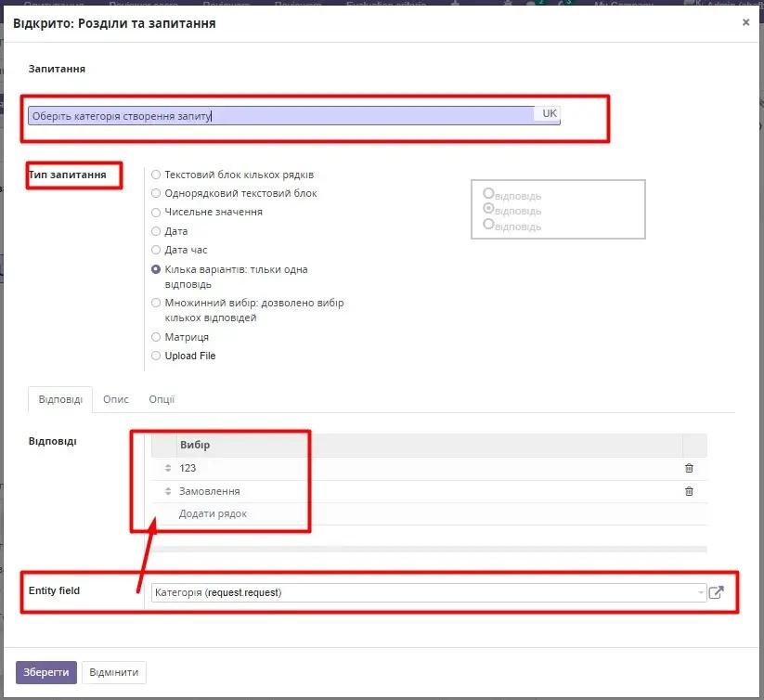The width and height of the screenshot is (764, 700).
Task: Select the "Upload File" question type option
Action: click(x=156, y=356)
